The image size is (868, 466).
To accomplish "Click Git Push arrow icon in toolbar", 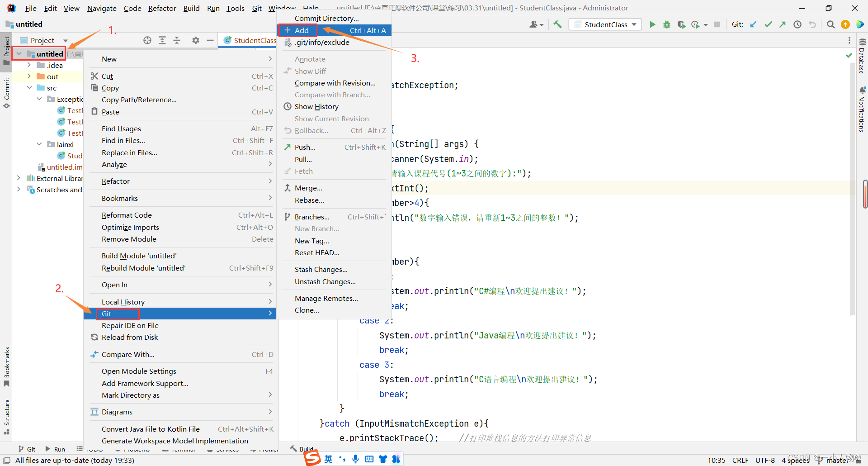I will tap(783, 24).
